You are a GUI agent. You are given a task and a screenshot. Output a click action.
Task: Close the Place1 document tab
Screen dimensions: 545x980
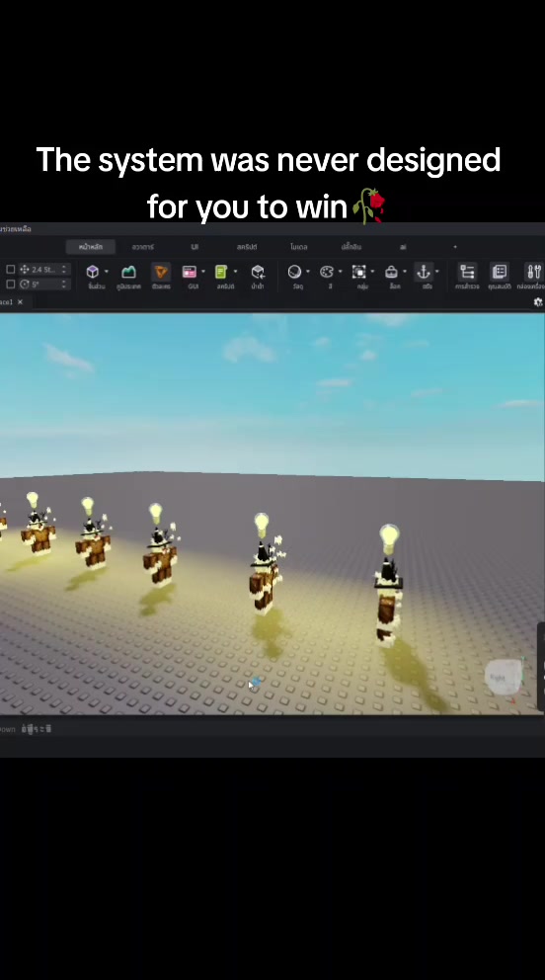(x=20, y=302)
